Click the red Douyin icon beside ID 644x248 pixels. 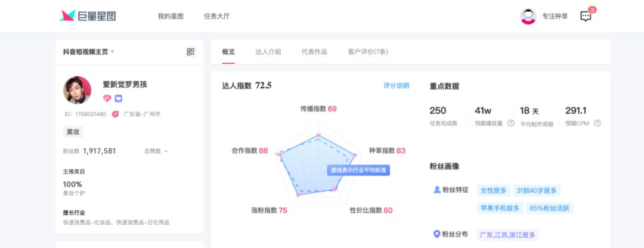116,114
